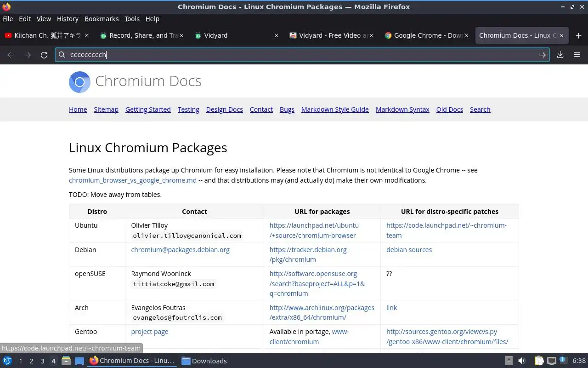Open the Sitemap link

tap(106, 109)
